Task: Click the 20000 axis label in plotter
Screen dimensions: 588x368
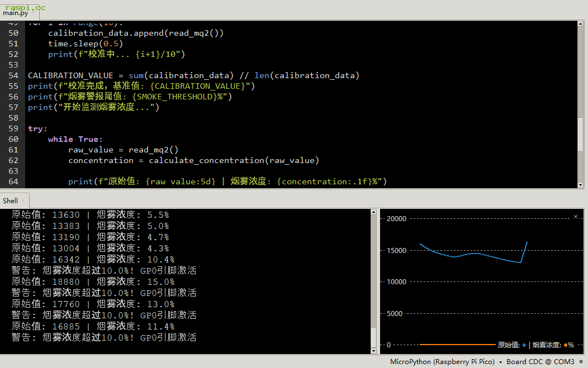Action: pos(396,219)
